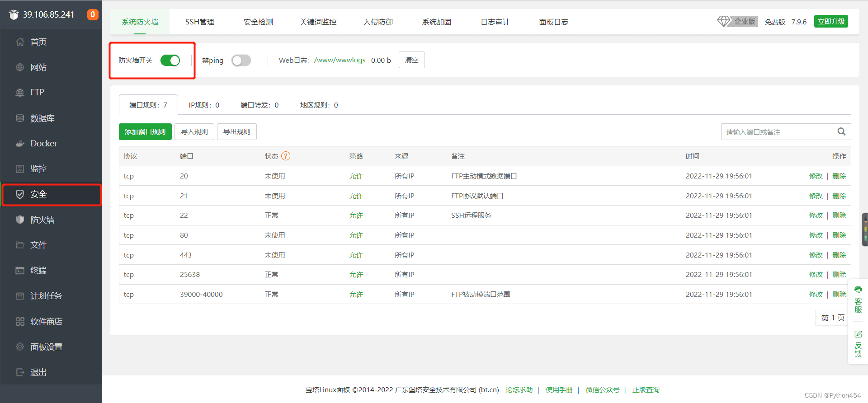Turn off the 防火墙开关 toggle
The width and height of the screenshot is (868, 403).
tap(170, 60)
